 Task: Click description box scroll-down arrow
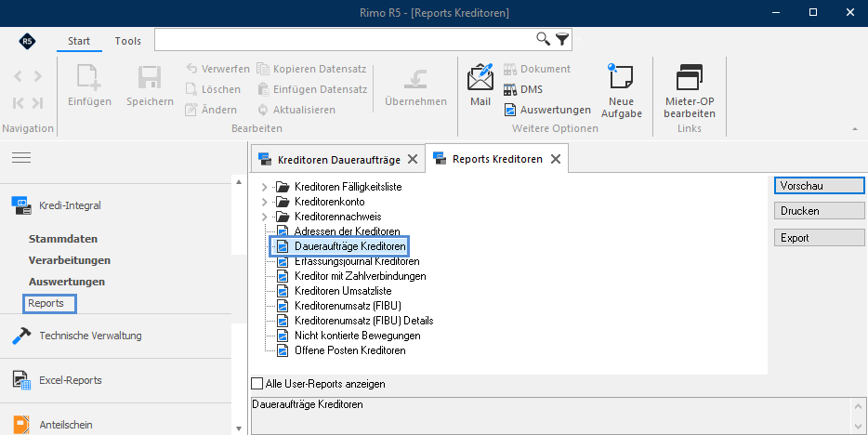click(858, 426)
